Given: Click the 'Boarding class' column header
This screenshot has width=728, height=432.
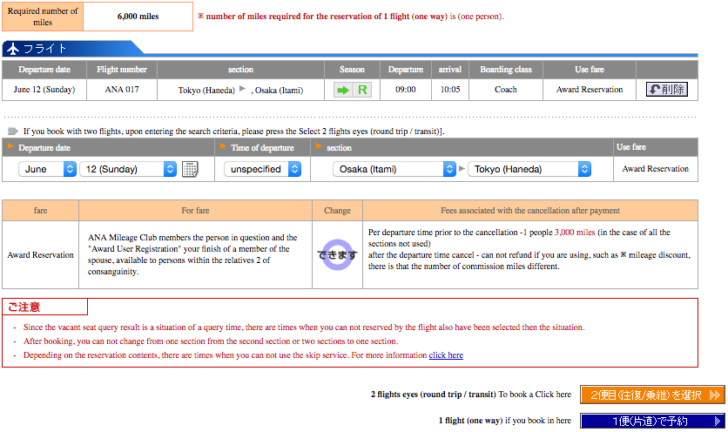Looking at the screenshot, I should pyautogui.click(x=506, y=69).
